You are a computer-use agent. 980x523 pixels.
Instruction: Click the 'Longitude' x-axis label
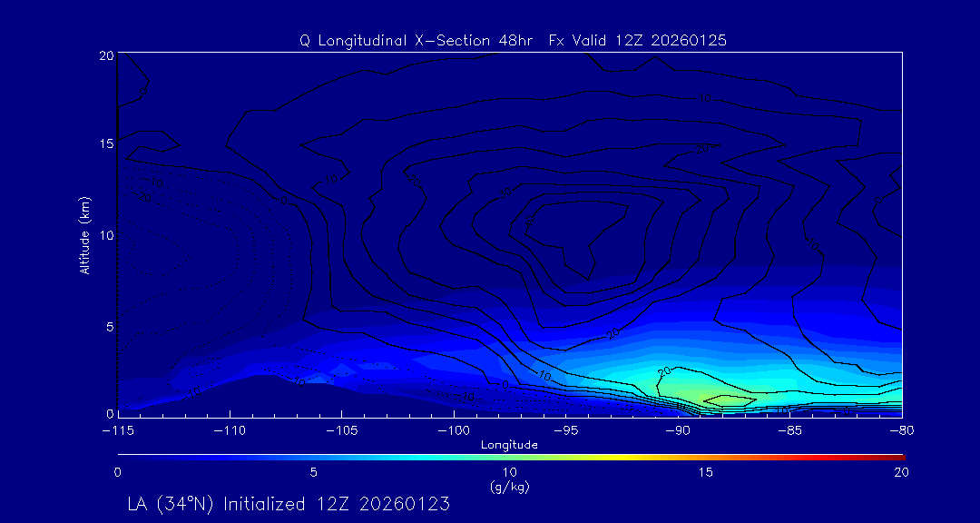click(509, 445)
